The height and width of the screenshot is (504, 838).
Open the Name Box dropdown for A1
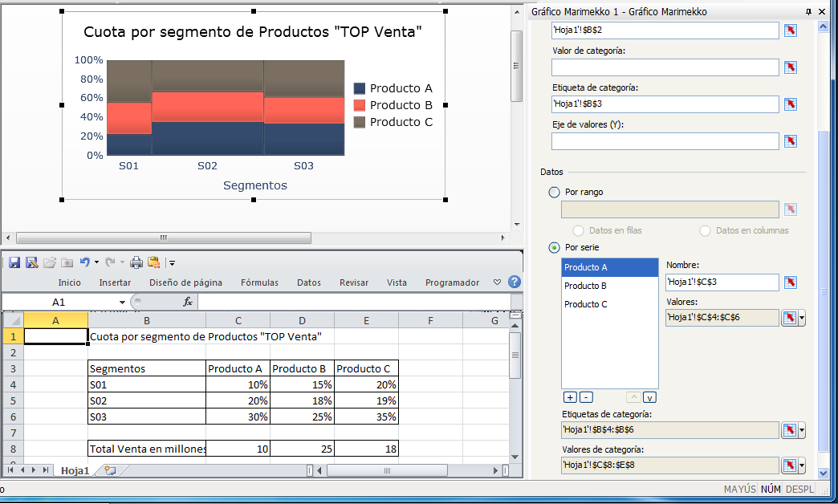123,303
